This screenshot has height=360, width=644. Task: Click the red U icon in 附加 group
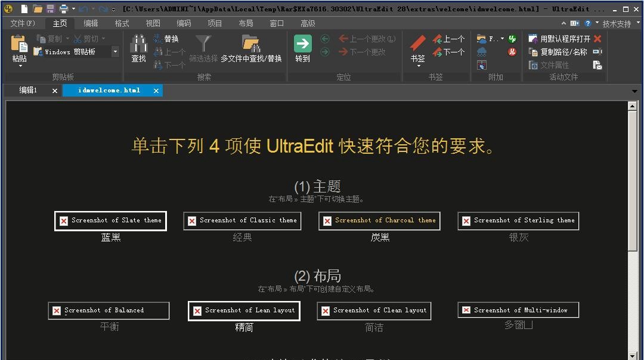pos(512,52)
